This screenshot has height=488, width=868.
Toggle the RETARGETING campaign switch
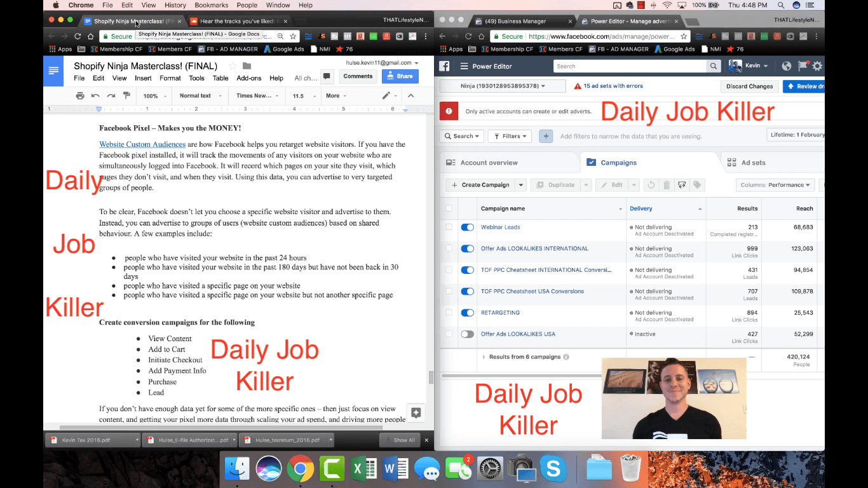coord(467,313)
